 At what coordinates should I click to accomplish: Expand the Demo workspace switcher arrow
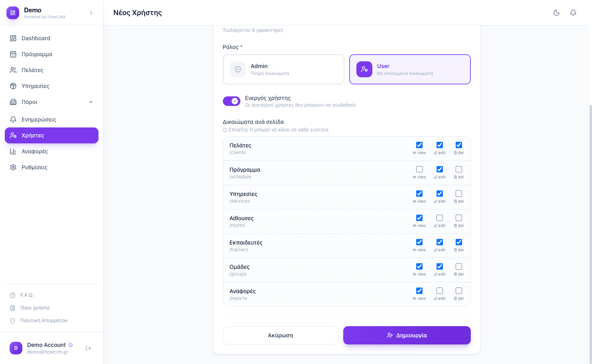point(91,13)
